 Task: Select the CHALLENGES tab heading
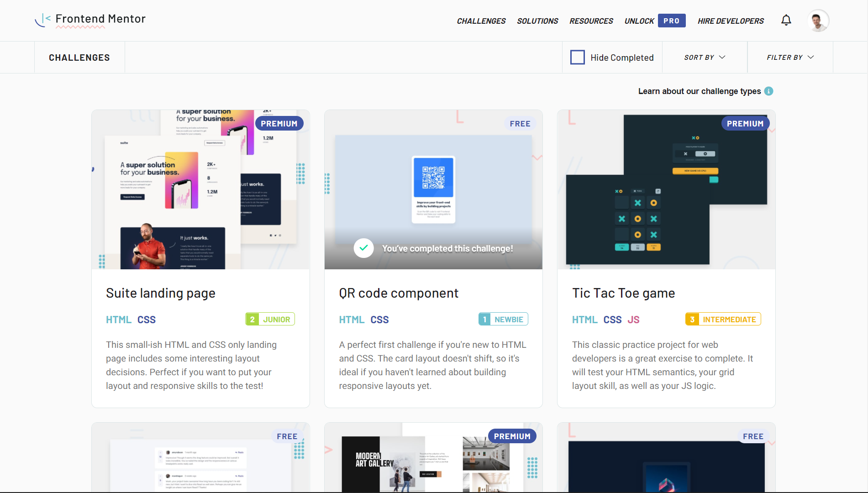coord(79,58)
